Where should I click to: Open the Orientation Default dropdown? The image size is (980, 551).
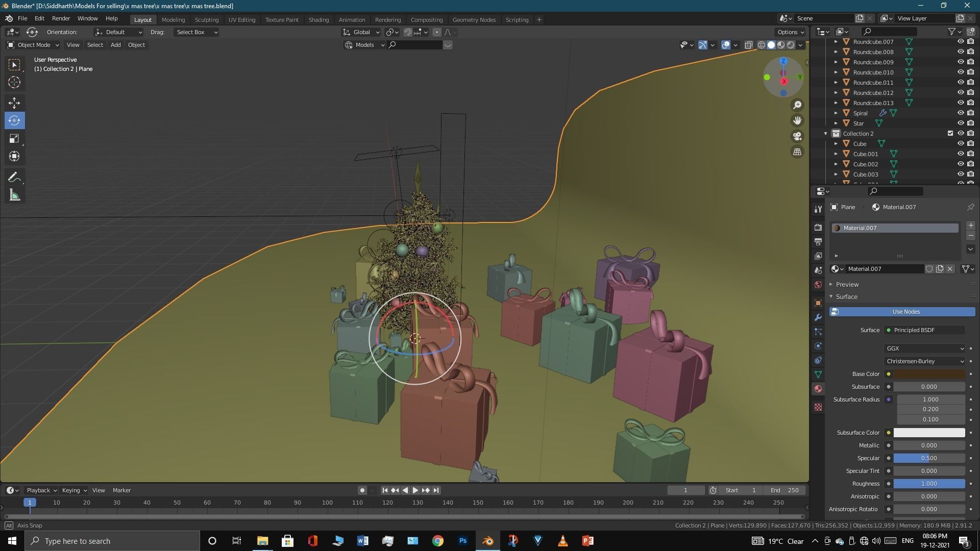coord(118,32)
